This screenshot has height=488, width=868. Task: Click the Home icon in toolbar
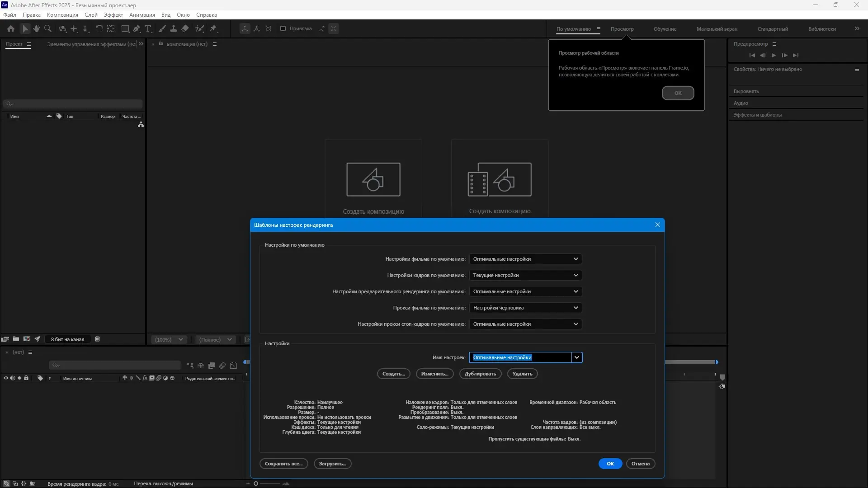[x=11, y=28]
